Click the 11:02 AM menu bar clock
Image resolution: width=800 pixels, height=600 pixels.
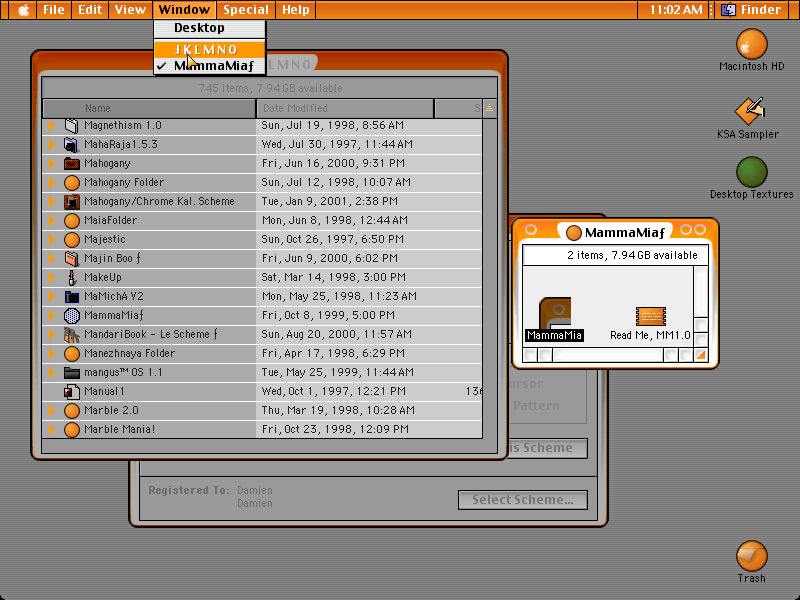676,10
